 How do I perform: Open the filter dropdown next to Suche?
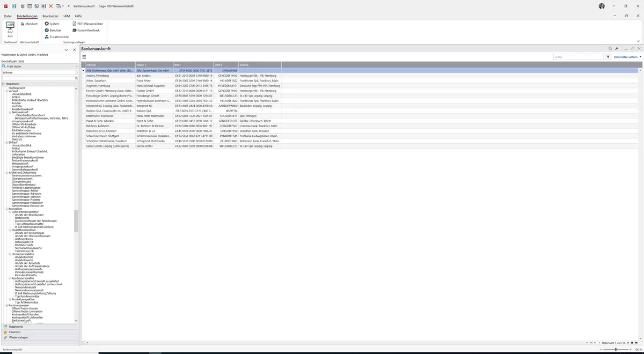(608, 56)
